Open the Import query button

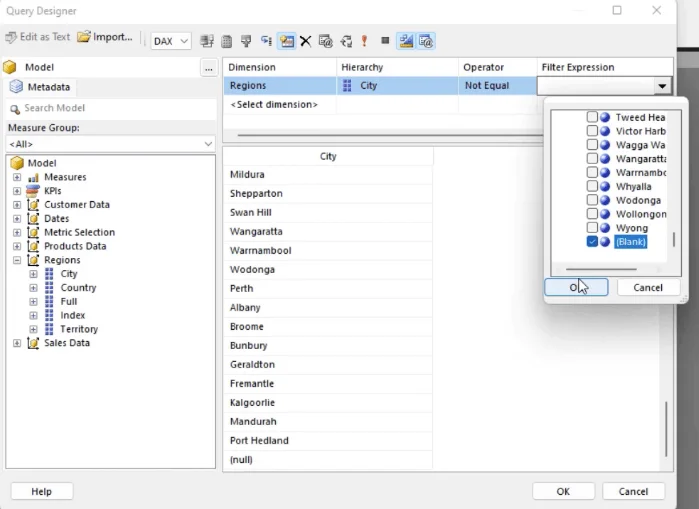(x=105, y=37)
